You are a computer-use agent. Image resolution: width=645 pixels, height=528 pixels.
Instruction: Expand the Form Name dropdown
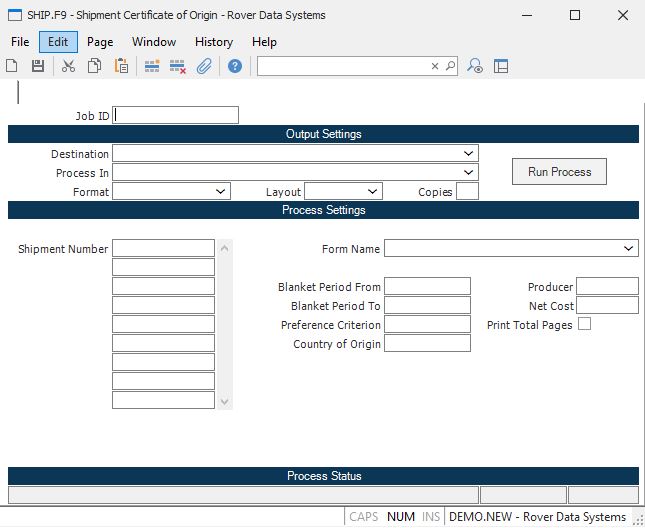pos(629,248)
